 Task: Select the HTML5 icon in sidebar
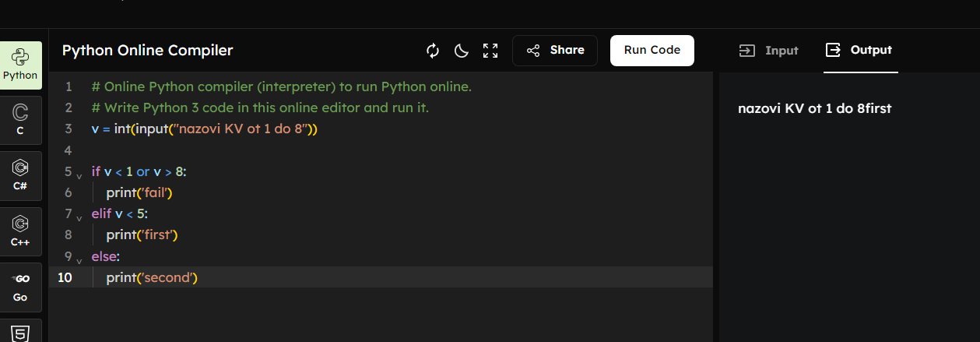(x=20, y=333)
